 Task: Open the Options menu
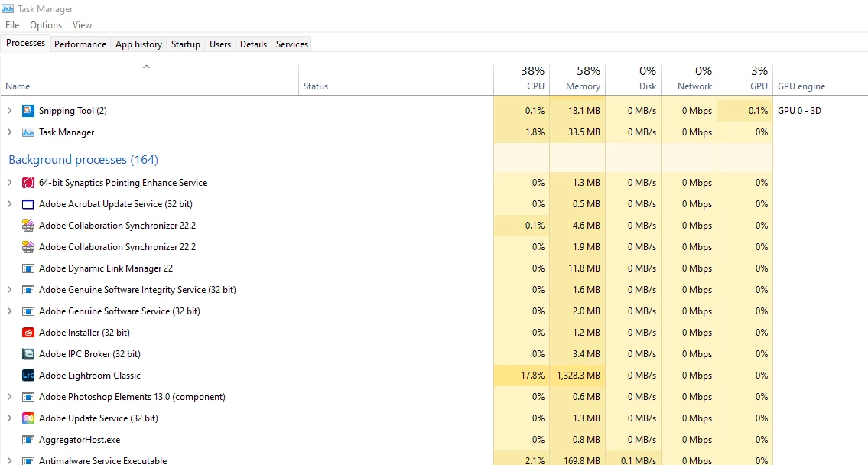pyautogui.click(x=46, y=25)
